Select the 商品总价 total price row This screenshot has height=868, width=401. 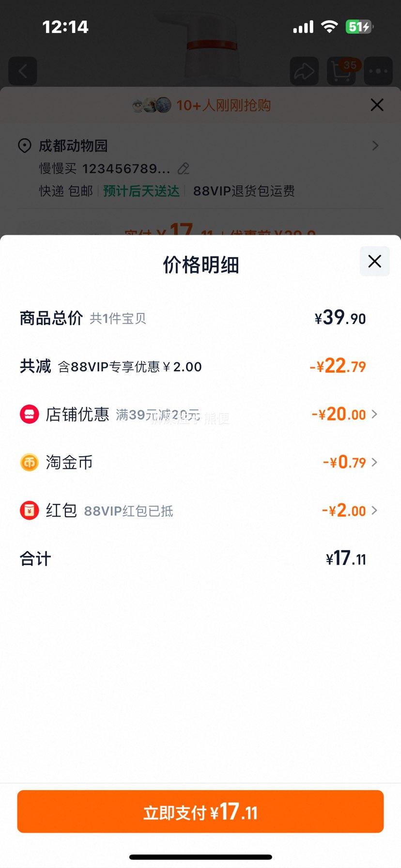point(200,318)
